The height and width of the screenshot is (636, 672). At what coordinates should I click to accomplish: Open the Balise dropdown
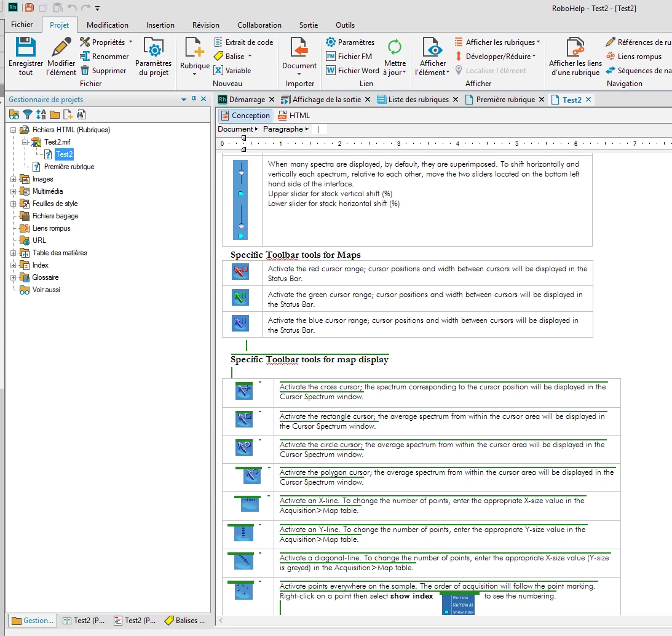point(250,56)
